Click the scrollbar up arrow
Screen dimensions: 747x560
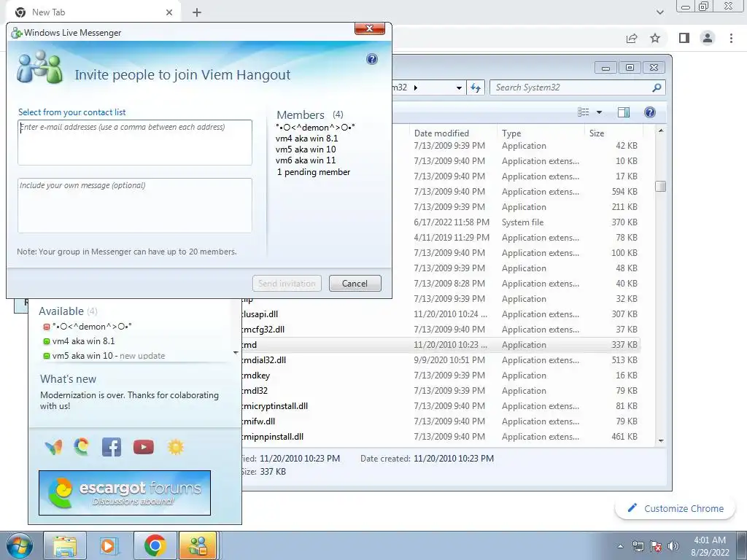661,131
